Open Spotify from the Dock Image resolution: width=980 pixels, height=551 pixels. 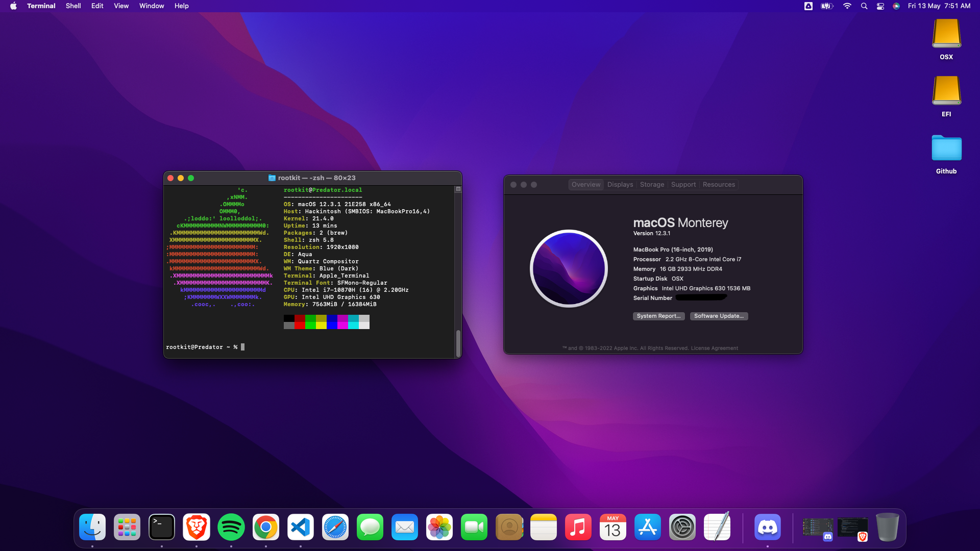pyautogui.click(x=231, y=527)
